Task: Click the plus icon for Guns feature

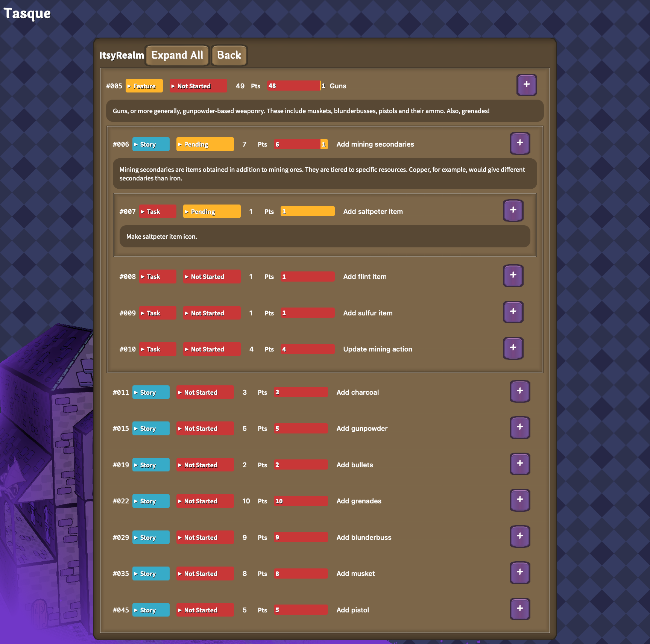Action: coord(526,85)
